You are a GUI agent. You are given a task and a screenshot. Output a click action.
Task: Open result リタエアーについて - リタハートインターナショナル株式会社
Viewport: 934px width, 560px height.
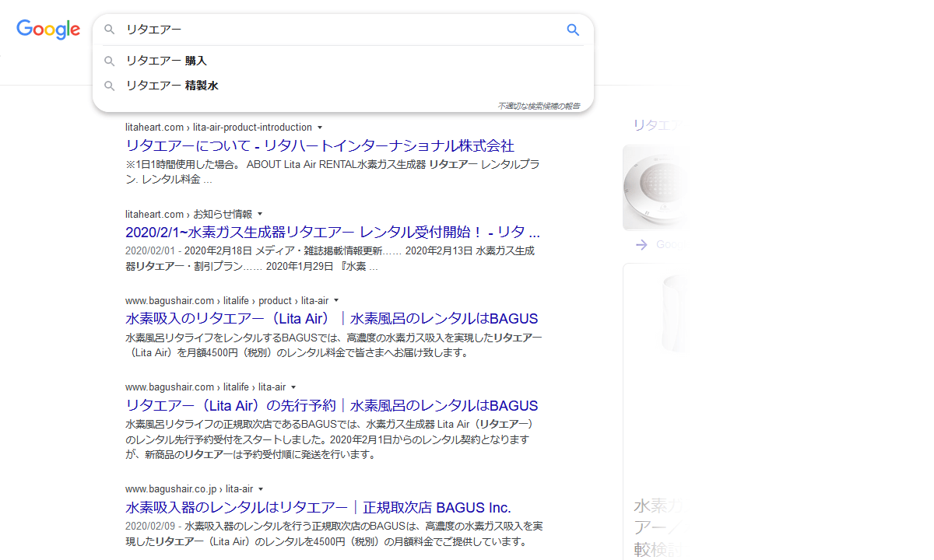(x=320, y=145)
